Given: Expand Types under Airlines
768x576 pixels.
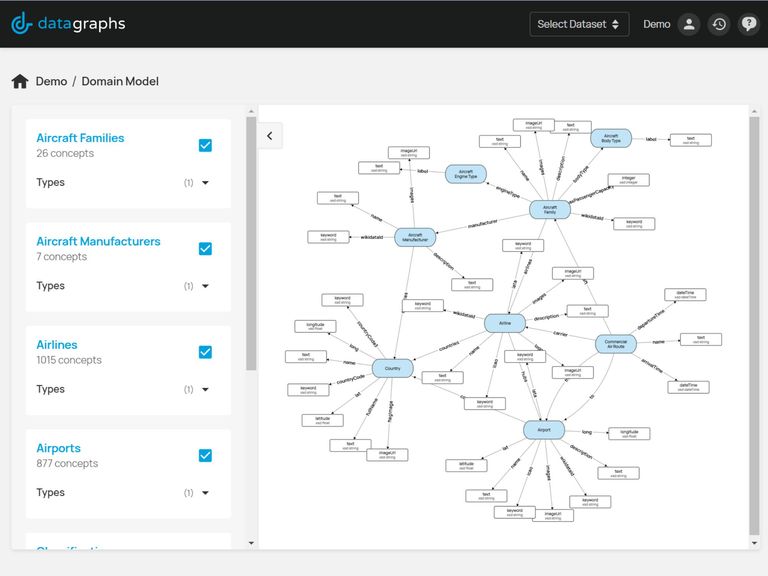Looking at the screenshot, I should (205, 390).
